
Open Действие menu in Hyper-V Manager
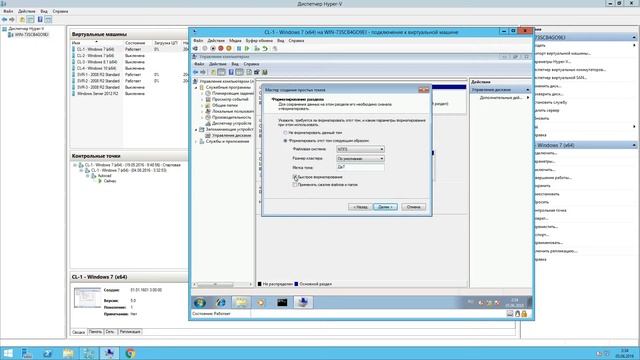[x=27, y=11]
